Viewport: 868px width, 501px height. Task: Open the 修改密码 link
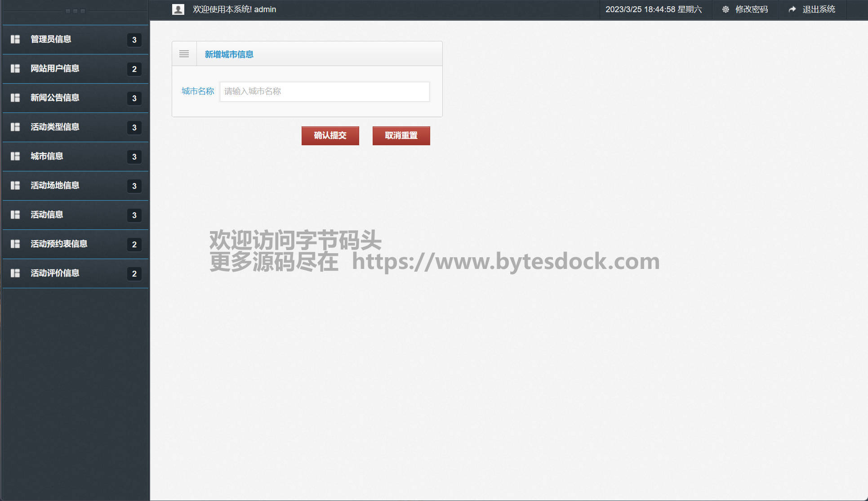[751, 9]
